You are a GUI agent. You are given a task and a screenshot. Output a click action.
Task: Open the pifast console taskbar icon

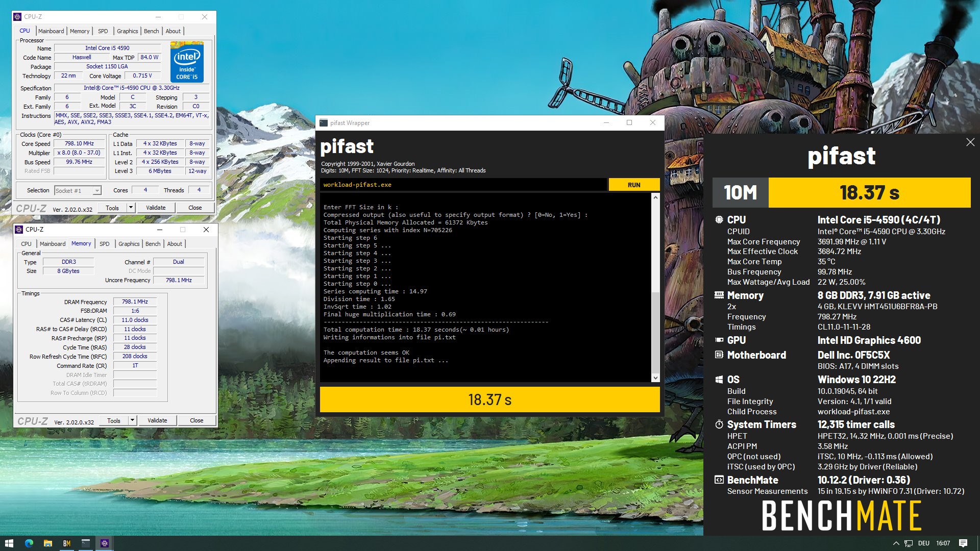coord(86,543)
